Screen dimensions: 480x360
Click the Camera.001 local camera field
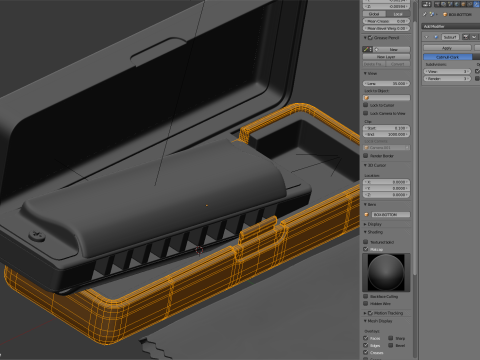[386, 147]
